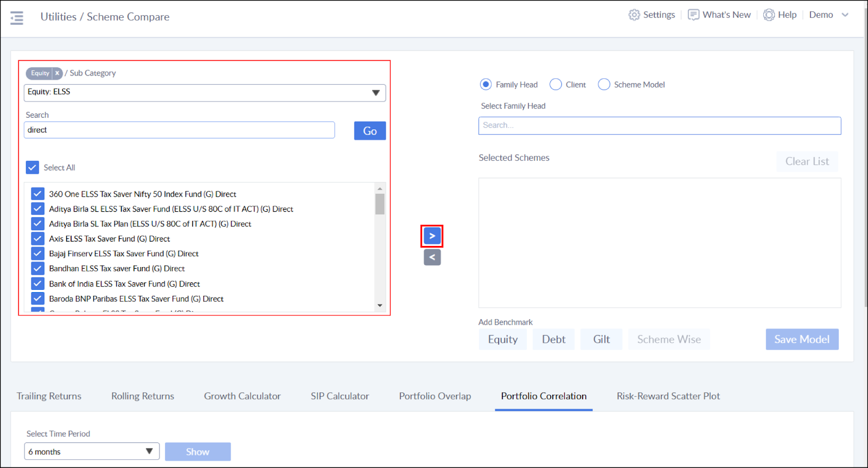Remove schemes with left arrow button
This screenshot has height=468, width=868.
click(x=432, y=257)
